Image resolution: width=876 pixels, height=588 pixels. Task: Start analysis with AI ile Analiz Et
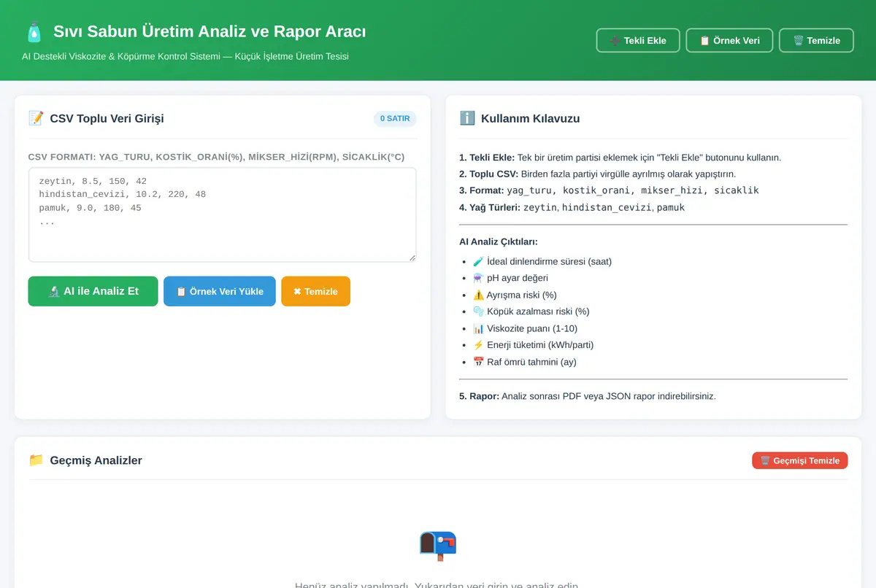coord(93,291)
